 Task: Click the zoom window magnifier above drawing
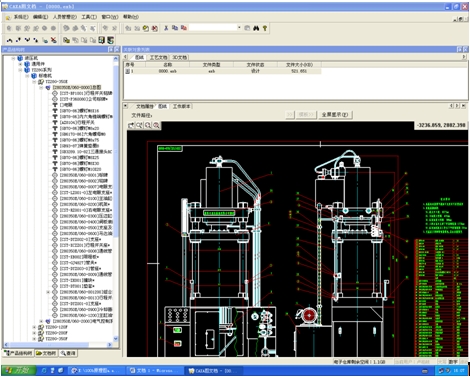[139, 125]
